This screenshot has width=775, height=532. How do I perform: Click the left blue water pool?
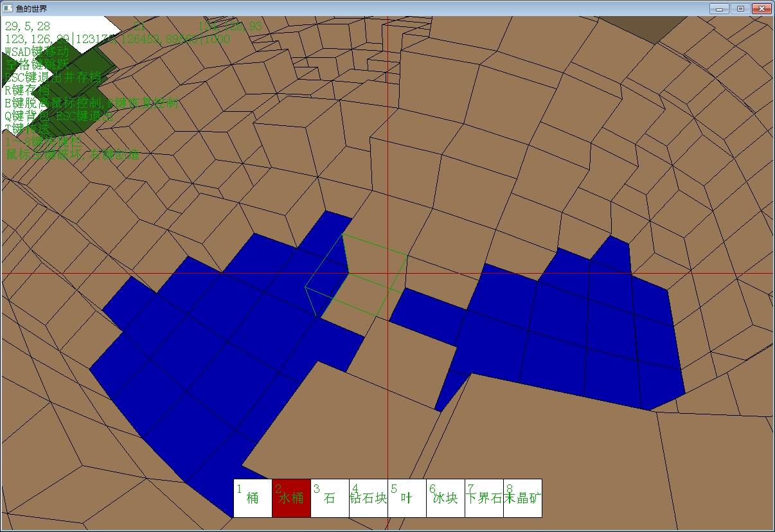pyautogui.click(x=218, y=360)
